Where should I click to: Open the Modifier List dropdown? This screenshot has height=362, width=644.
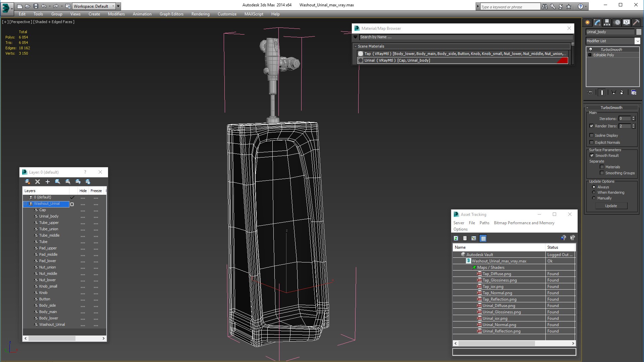pyautogui.click(x=637, y=41)
